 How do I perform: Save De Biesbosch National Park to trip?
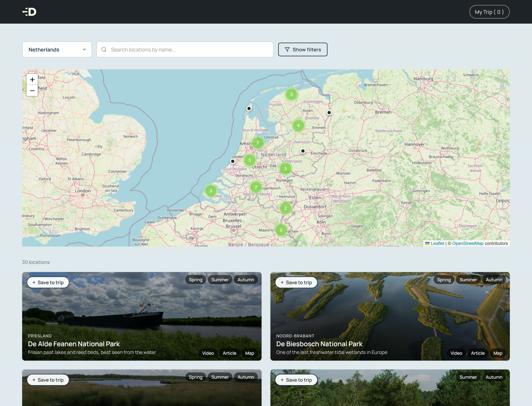(x=296, y=282)
